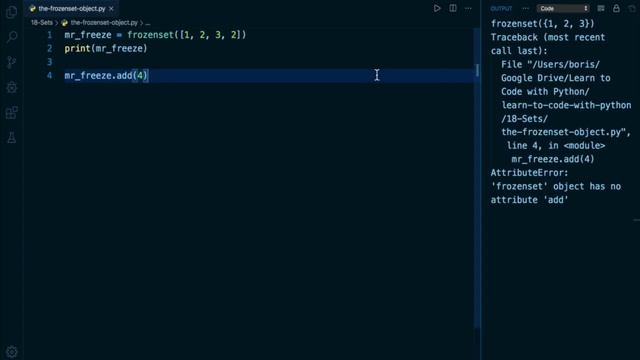
Task: Click 'frozenset({1, 2, 3})' in output
Action: coord(542,24)
